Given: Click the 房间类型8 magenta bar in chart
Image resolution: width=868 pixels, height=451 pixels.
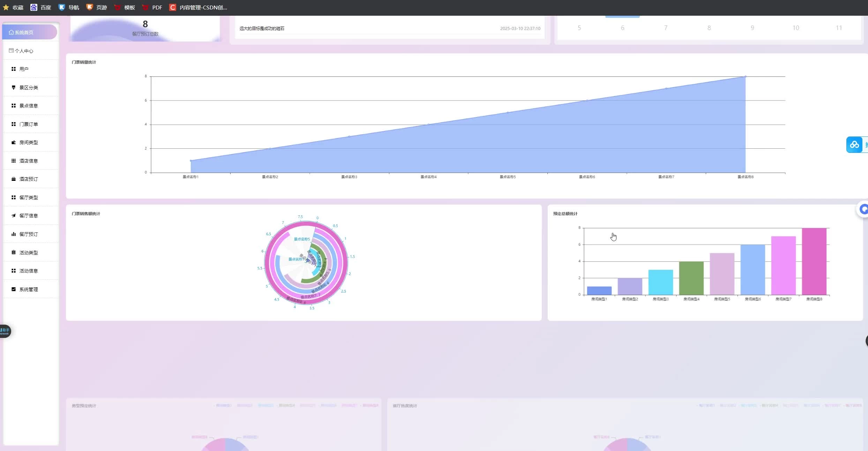Looking at the screenshot, I should (814, 261).
